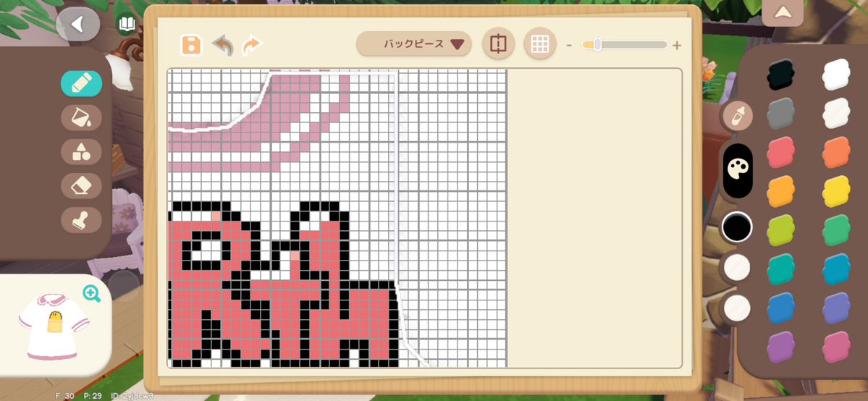This screenshot has width=868, height=401.
Task: Pick the coral red color swatch
Action: [780, 152]
